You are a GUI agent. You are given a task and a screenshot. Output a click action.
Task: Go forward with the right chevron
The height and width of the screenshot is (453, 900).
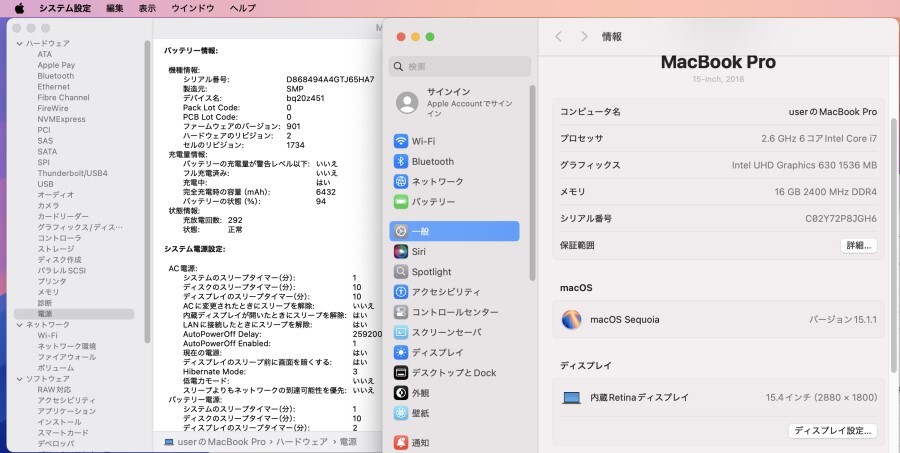click(584, 37)
